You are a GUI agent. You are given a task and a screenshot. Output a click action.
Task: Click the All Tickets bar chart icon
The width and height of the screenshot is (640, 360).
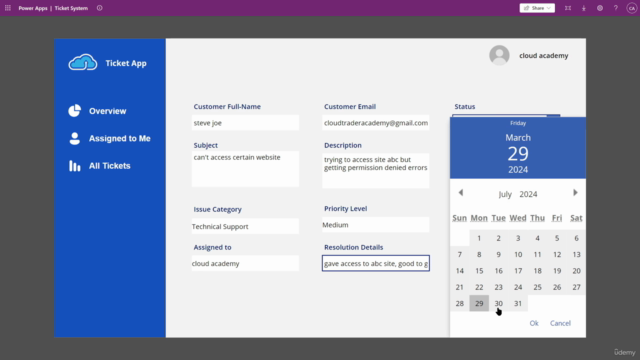75,166
